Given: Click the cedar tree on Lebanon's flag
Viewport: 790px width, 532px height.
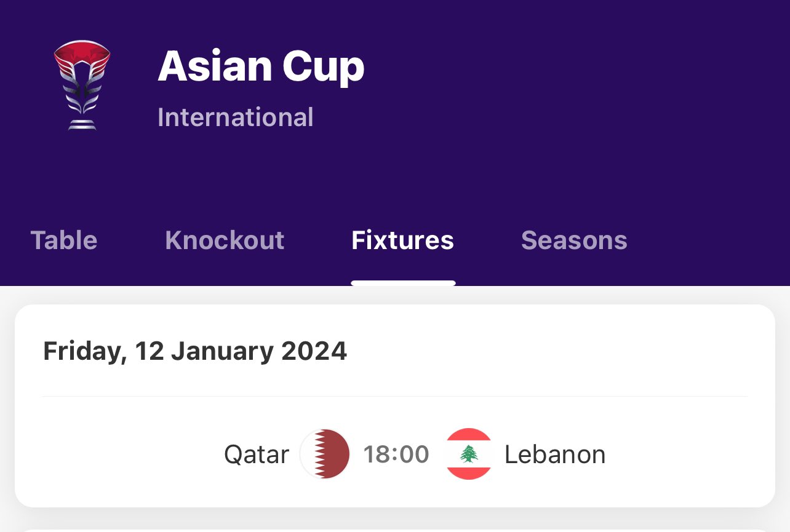Looking at the screenshot, I should pos(469,454).
